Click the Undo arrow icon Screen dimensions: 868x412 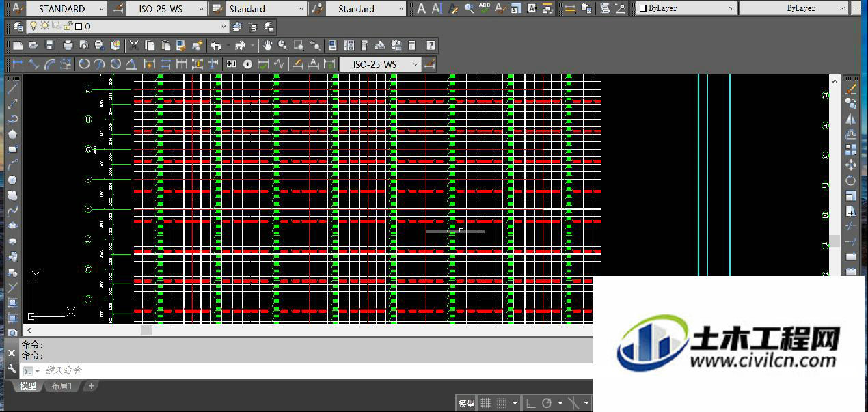[216, 46]
